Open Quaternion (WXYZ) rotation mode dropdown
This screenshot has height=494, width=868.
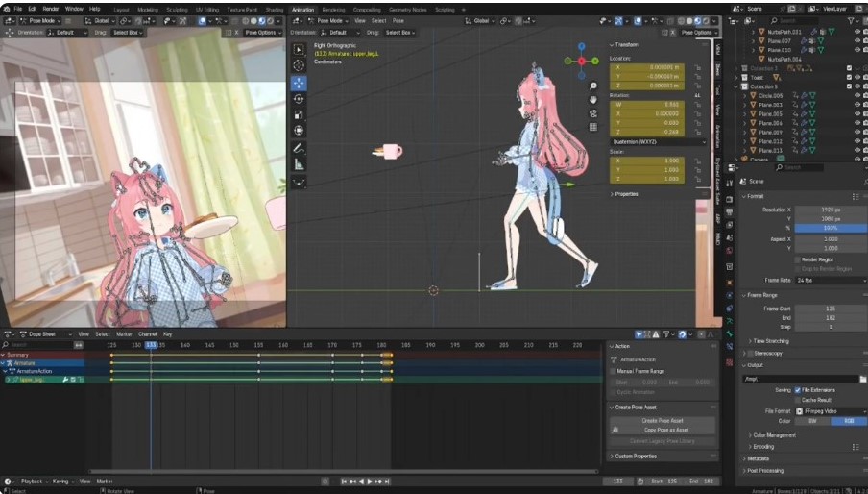tap(658, 142)
